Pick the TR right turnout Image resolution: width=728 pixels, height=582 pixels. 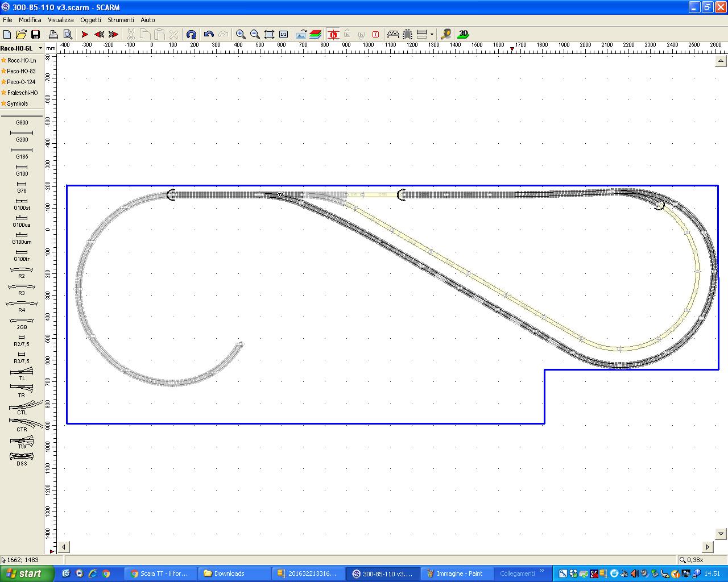22,391
